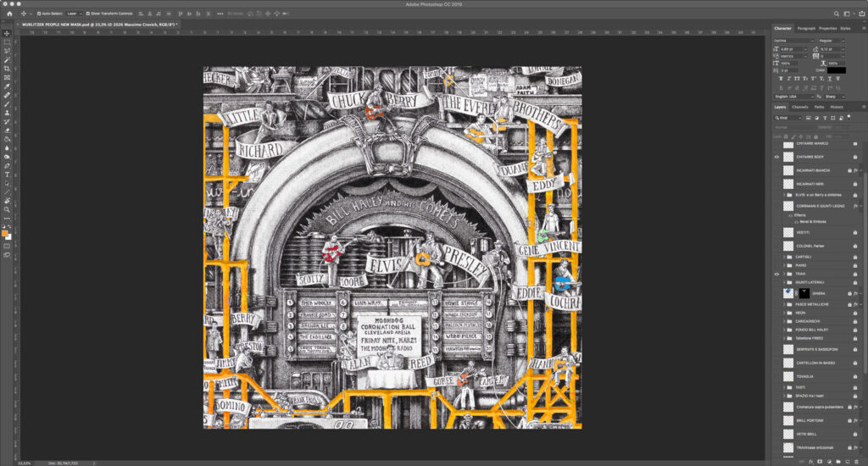The width and height of the screenshot is (868, 466).
Task: Click the WURLITZER PEOPLE NEW MASK.psd document tab
Action: click(99, 25)
